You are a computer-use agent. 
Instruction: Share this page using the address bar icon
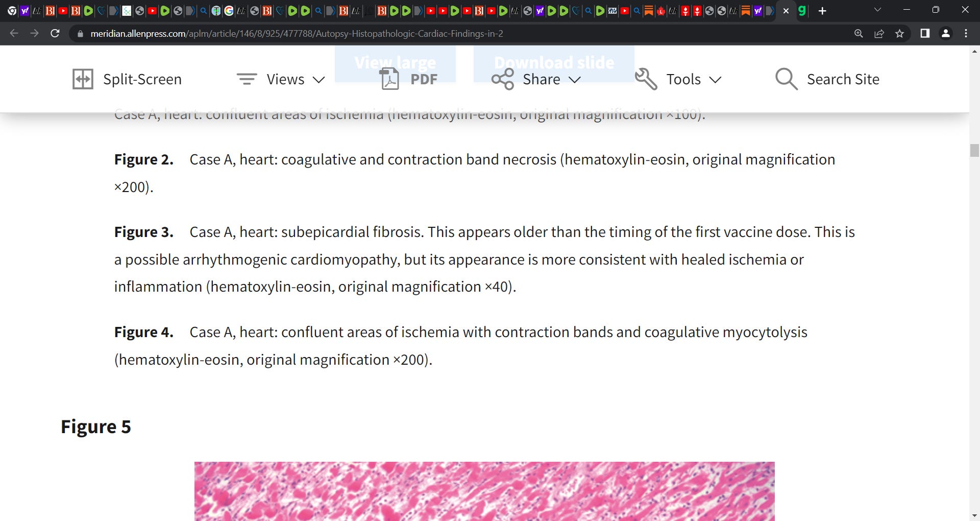[x=879, y=33]
